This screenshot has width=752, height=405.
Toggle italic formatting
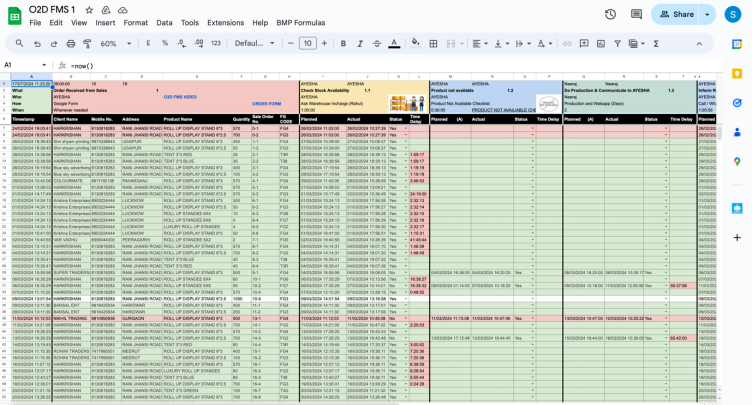(x=360, y=44)
